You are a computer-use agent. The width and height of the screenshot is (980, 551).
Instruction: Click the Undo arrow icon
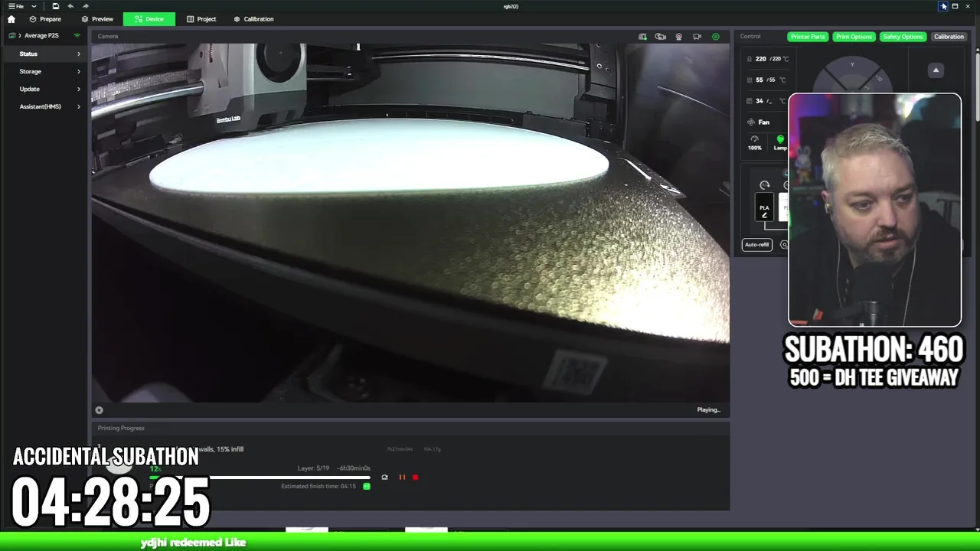coord(70,6)
